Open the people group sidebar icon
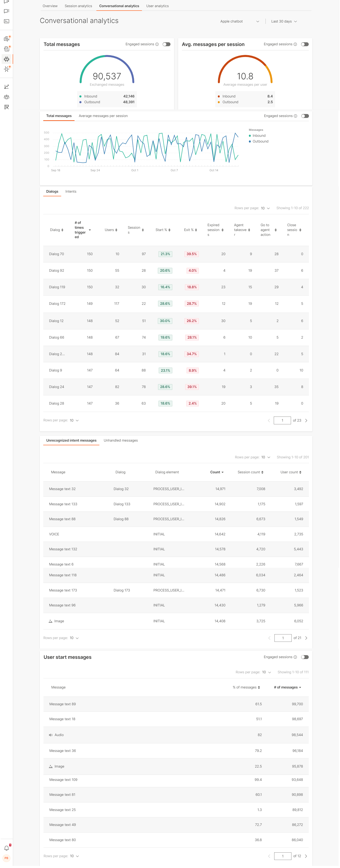The image size is (340, 868). 6,97
